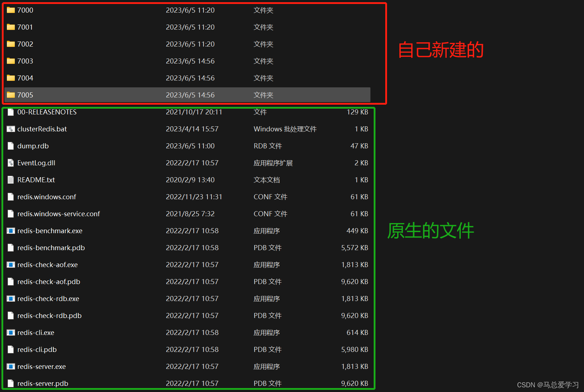This screenshot has width=584, height=392.
Task: Click the date 2020/2/9 13:40
Action: click(190, 180)
